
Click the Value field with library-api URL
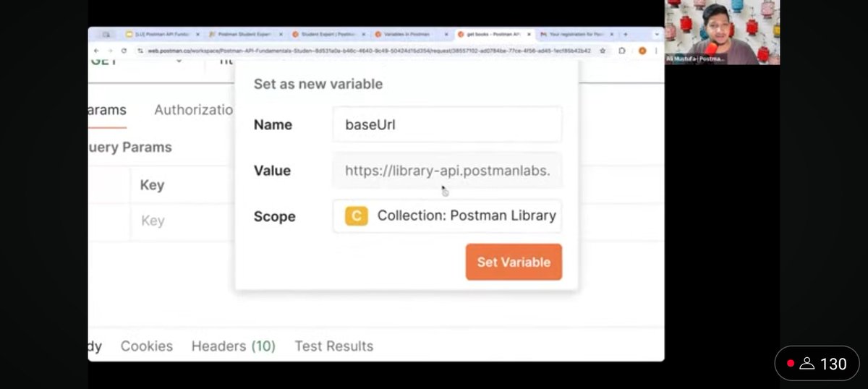447,171
